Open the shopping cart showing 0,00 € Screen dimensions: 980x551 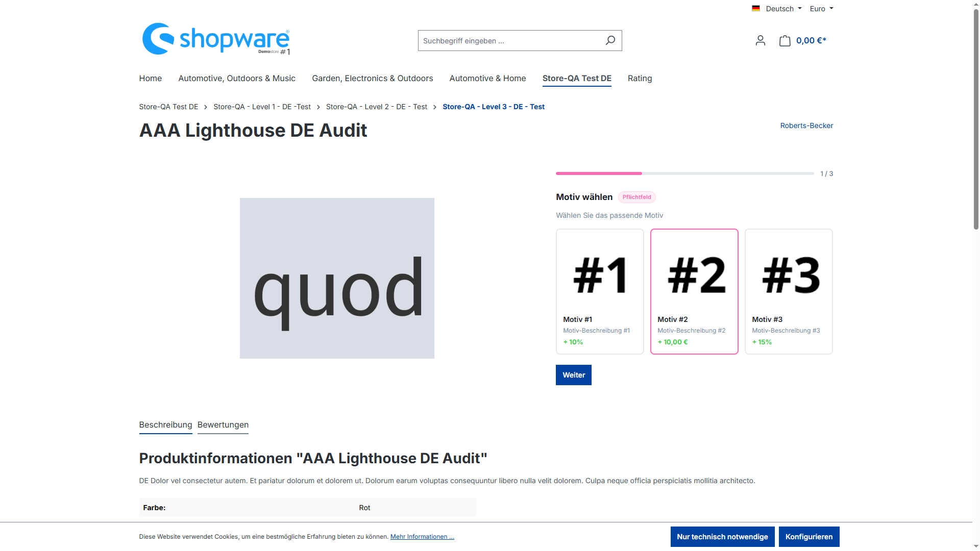pyautogui.click(x=803, y=40)
